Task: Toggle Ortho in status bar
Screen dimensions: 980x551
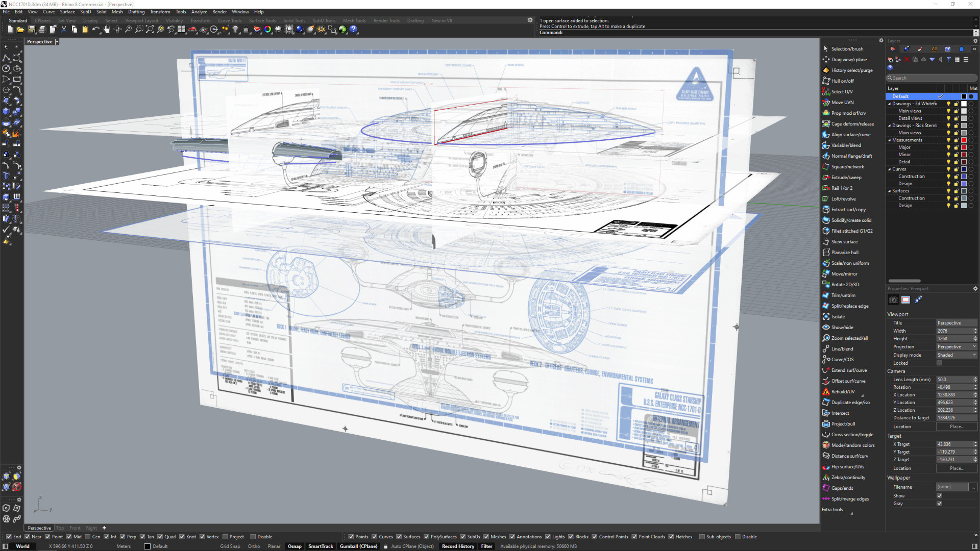Action: tap(254, 546)
